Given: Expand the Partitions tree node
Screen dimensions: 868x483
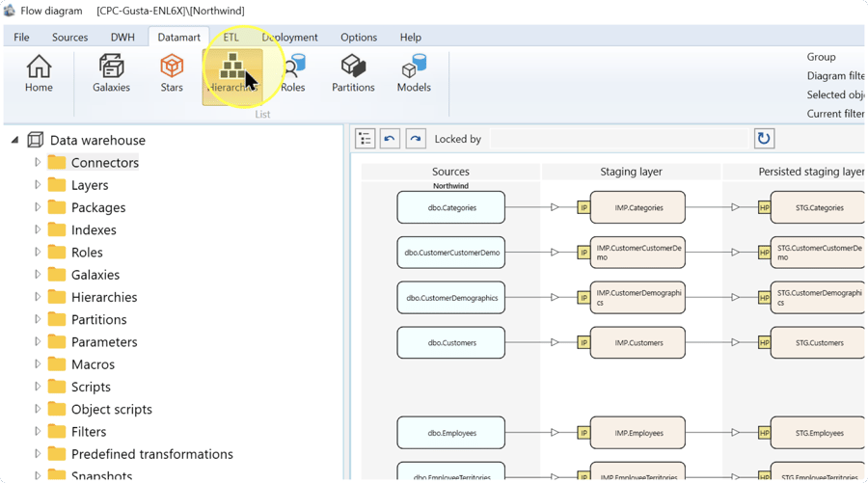Looking at the screenshot, I should (37, 319).
